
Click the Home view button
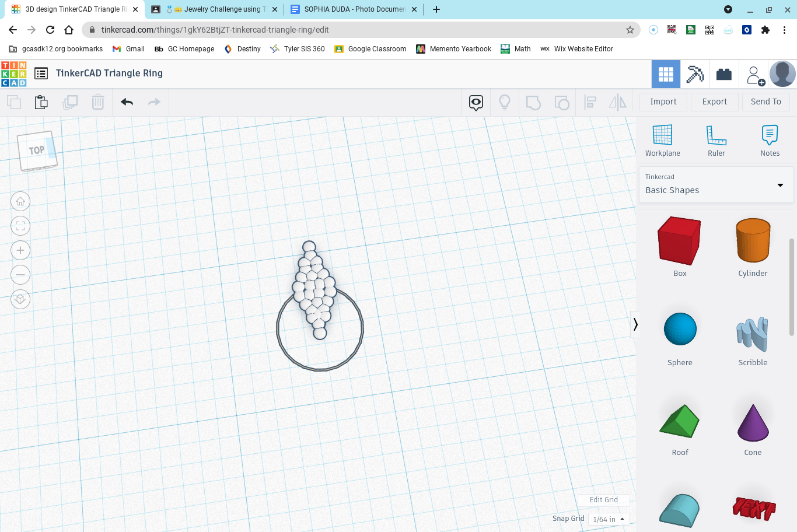coord(20,201)
